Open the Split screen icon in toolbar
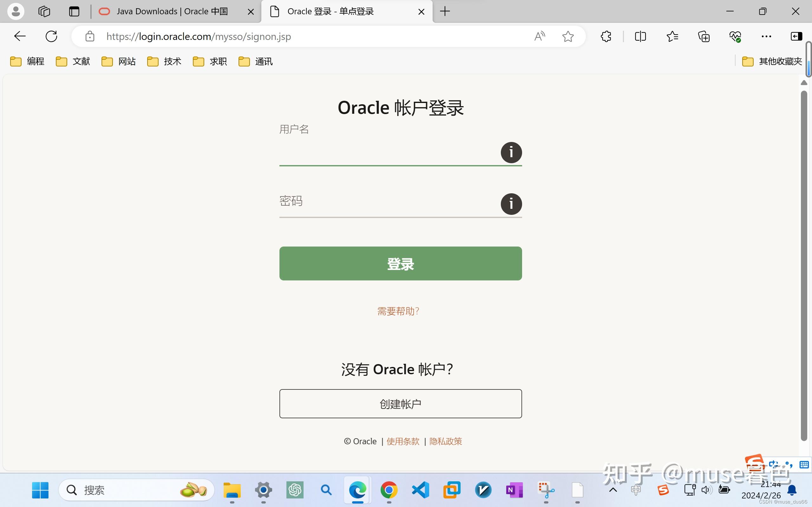This screenshot has height=507, width=812. 640,36
